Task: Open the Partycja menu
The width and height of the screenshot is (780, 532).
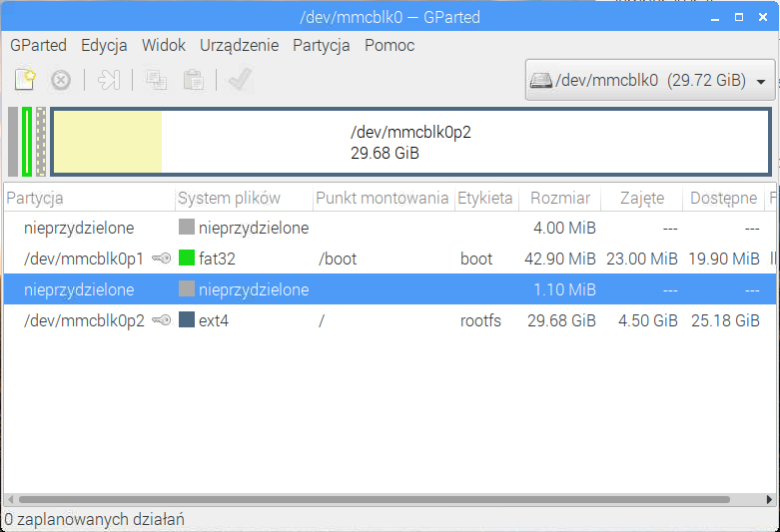Action: (321, 45)
